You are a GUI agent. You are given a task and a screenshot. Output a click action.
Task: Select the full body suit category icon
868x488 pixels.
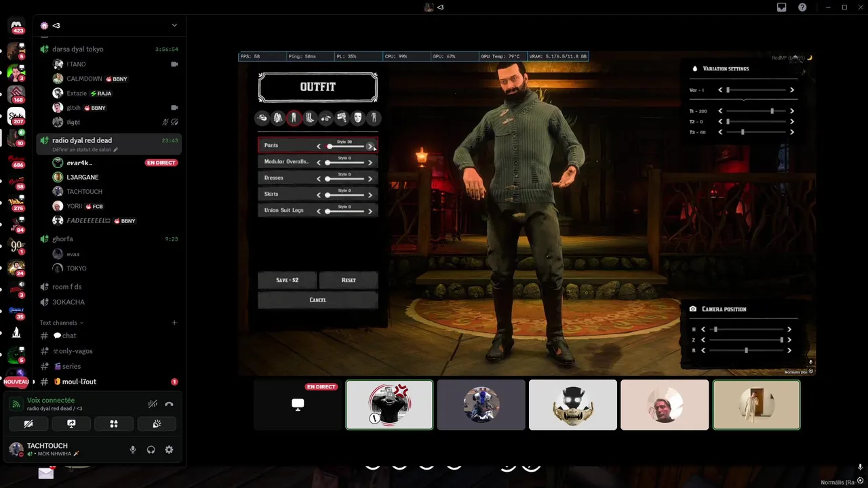click(x=374, y=118)
